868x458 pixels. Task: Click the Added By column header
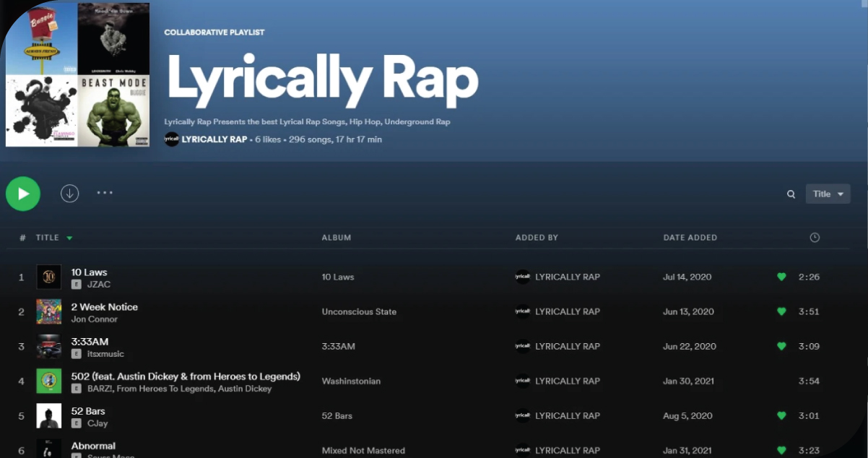[x=537, y=238]
